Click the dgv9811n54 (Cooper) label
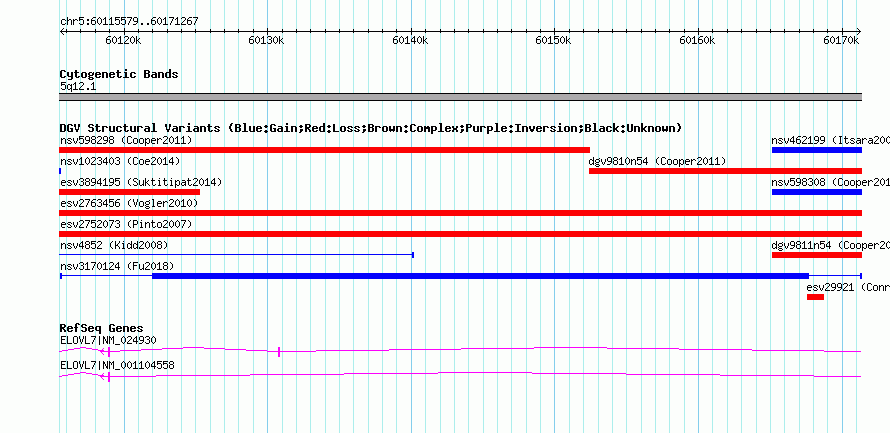This screenshot has height=433, width=890. [x=830, y=245]
